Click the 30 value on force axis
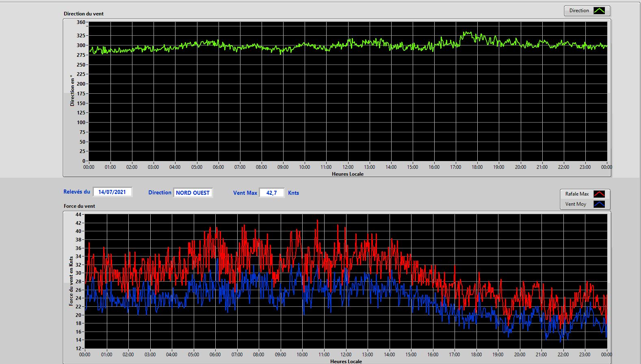The image size is (641, 364). [78, 273]
